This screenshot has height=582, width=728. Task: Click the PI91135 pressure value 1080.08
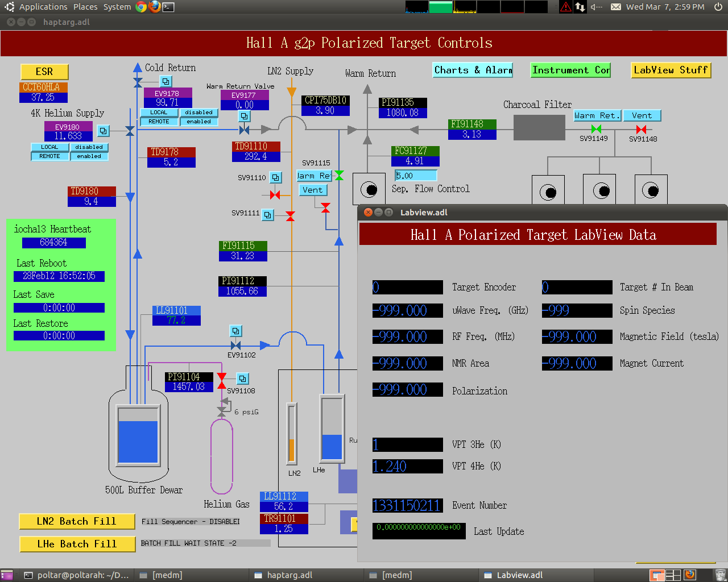[x=403, y=113]
